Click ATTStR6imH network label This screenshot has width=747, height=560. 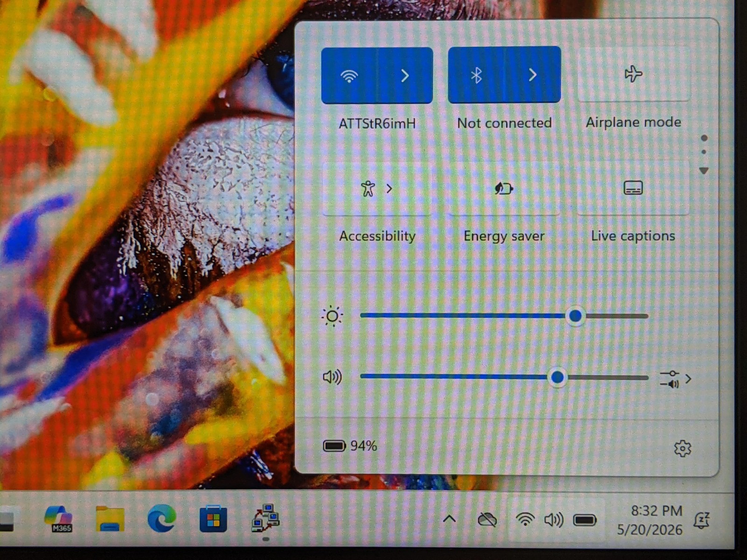pos(377,124)
